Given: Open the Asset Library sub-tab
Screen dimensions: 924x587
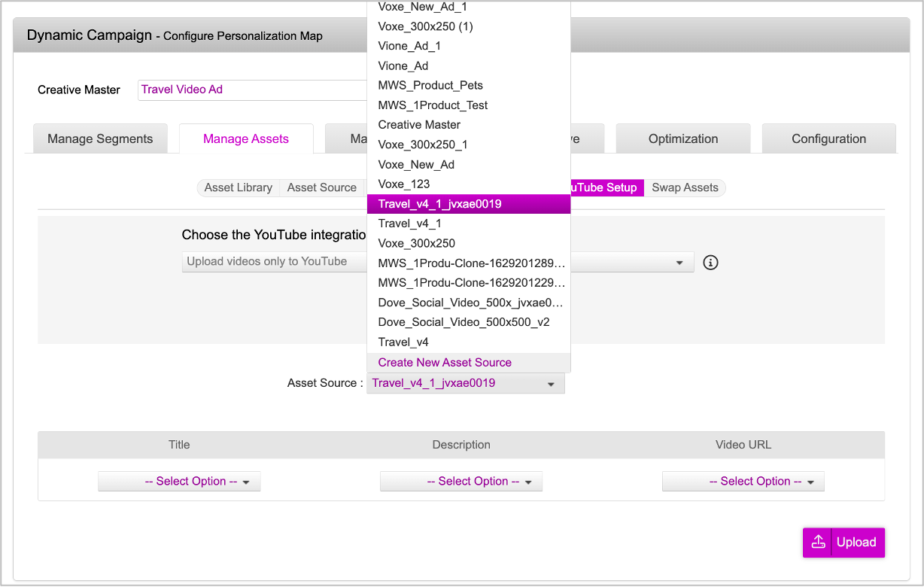Looking at the screenshot, I should point(238,187).
